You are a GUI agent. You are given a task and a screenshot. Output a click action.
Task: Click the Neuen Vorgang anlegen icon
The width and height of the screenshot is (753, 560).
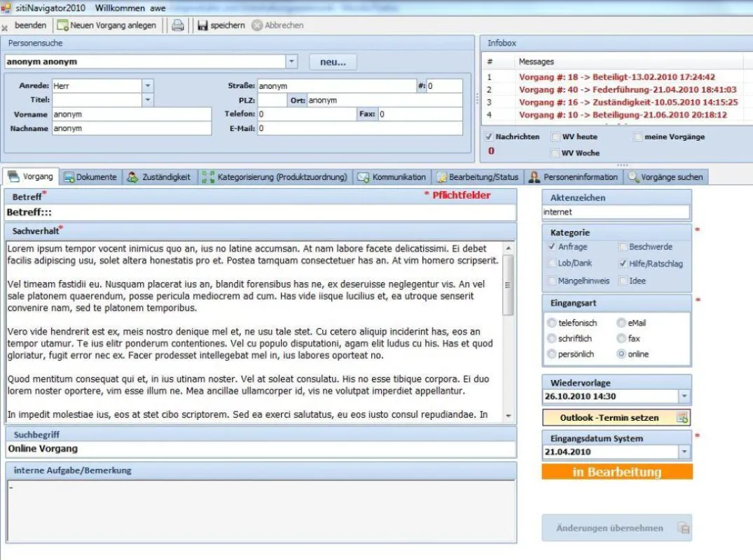(x=62, y=25)
